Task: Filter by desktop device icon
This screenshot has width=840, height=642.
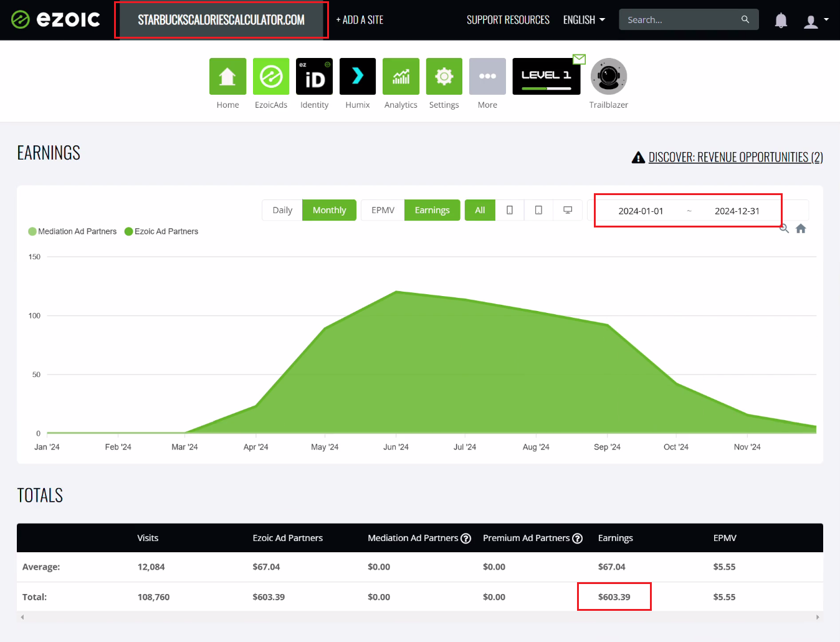Action: pyautogui.click(x=568, y=210)
